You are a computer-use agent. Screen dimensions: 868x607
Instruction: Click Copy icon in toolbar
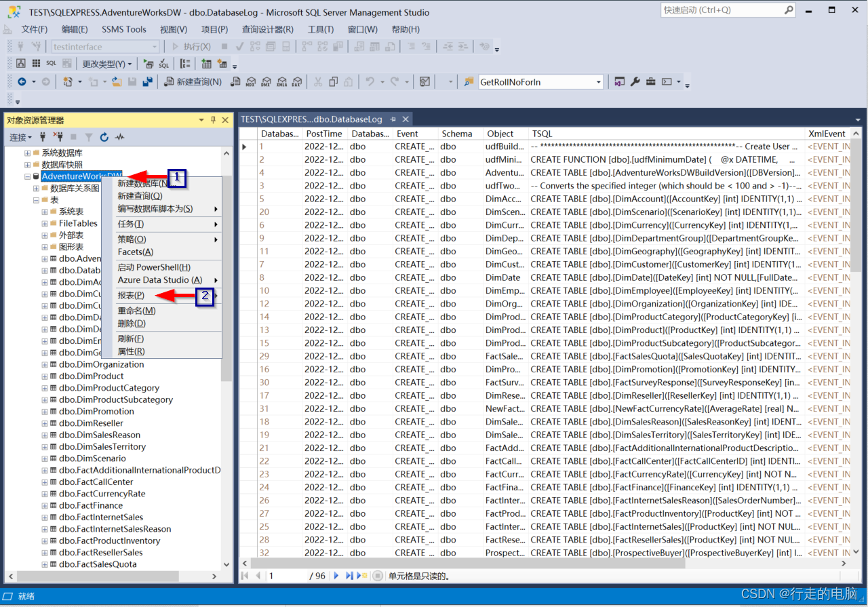click(333, 81)
